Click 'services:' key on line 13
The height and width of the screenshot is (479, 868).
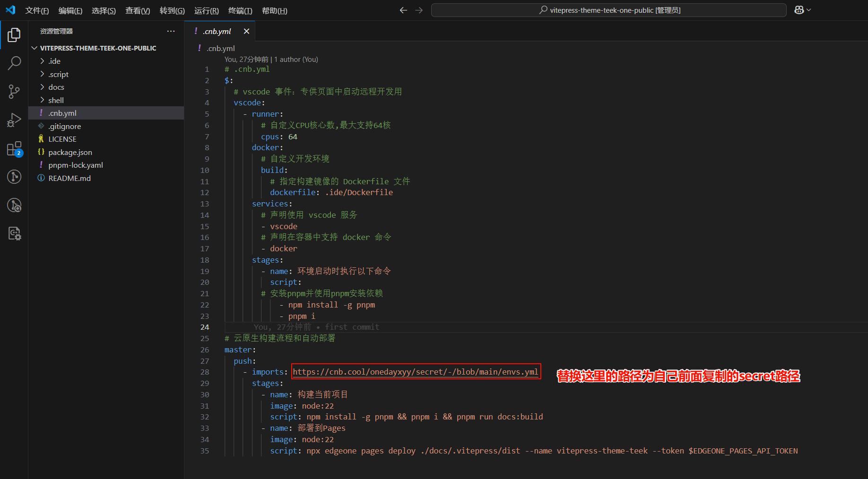tap(272, 204)
